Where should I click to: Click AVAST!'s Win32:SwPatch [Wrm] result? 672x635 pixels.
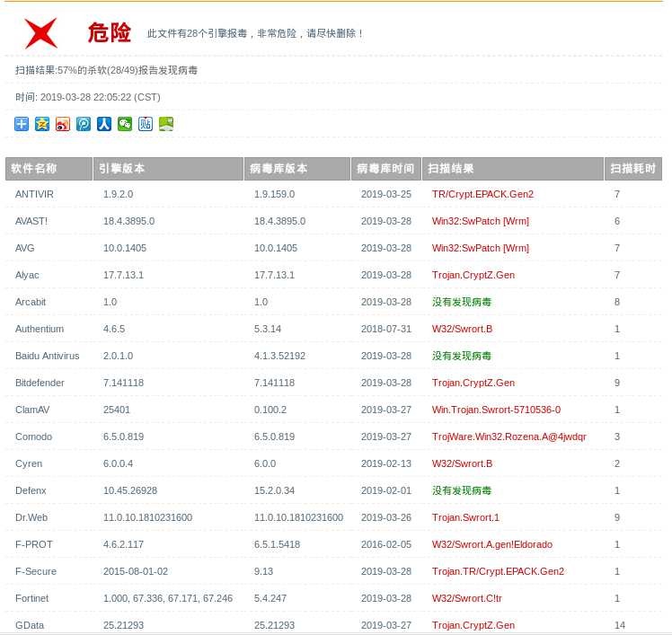tap(481, 221)
